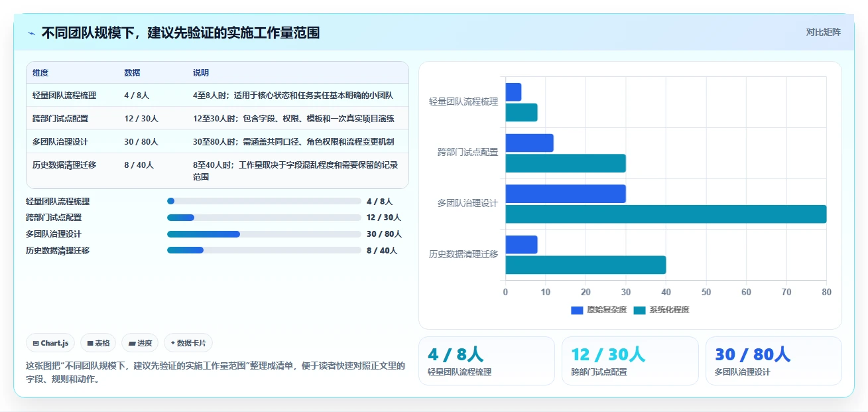This screenshot has width=868, height=412.
Task: Click the x-axis tick label 80
Action: tap(826, 292)
